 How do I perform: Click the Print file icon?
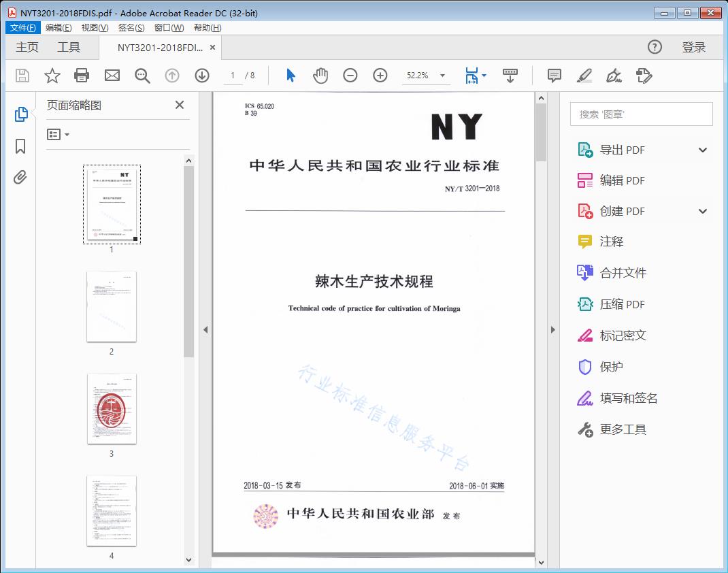point(82,76)
